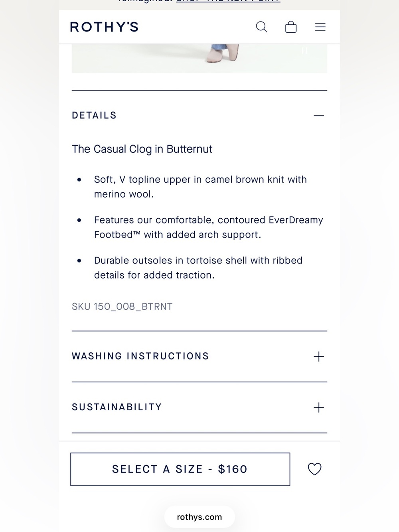
Task: Follow the Shop The New Point banner link
Action: (228, 1)
